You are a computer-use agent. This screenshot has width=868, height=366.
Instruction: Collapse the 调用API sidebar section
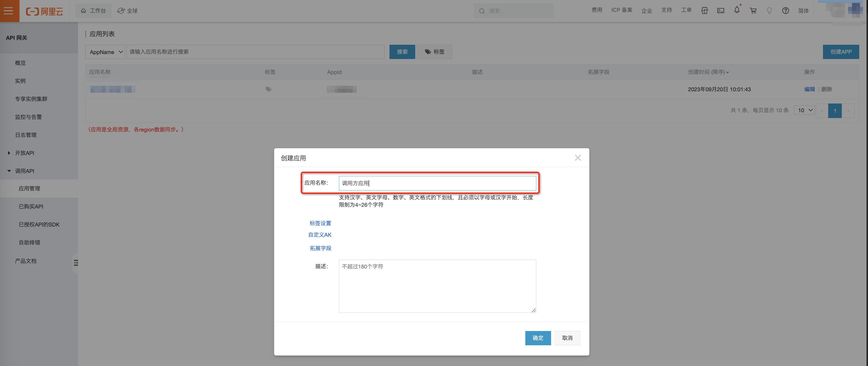tap(24, 171)
